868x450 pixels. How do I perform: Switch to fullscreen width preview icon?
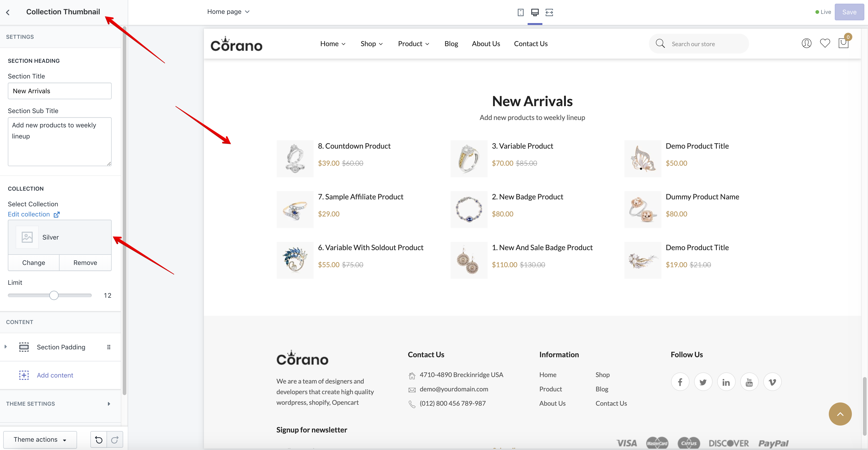coord(549,12)
